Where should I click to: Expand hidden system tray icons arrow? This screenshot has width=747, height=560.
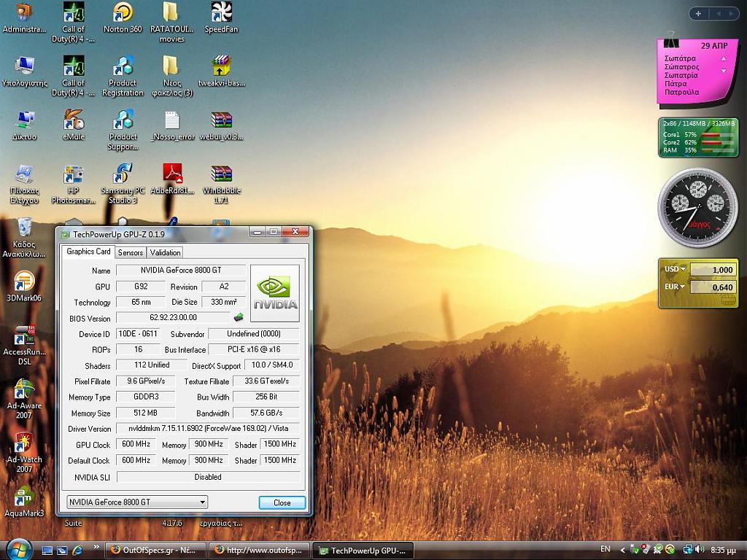pyautogui.click(x=623, y=550)
